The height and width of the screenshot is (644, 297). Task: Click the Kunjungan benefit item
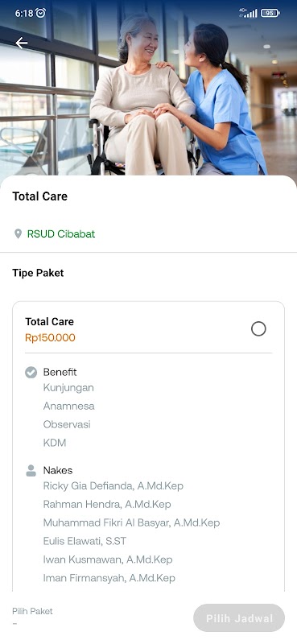click(68, 388)
